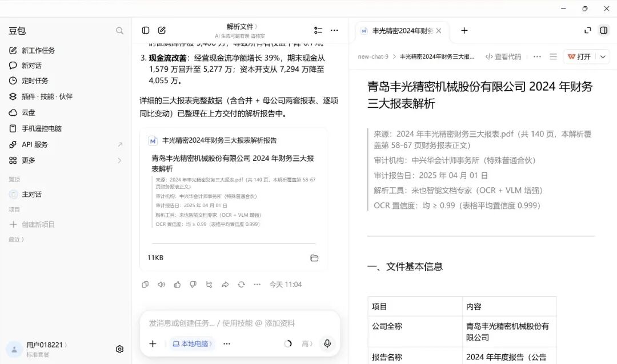
Task: Click the branch conversation icon
Action: click(209, 284)
